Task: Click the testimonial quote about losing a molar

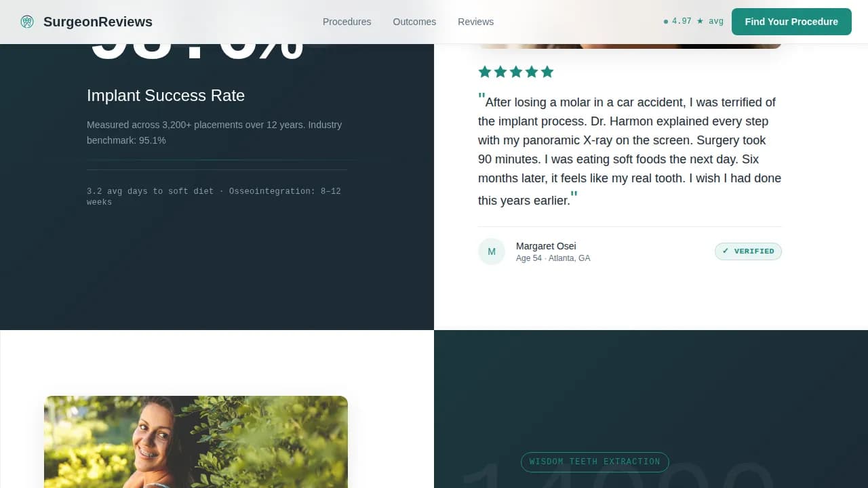Action: (629, 150)
